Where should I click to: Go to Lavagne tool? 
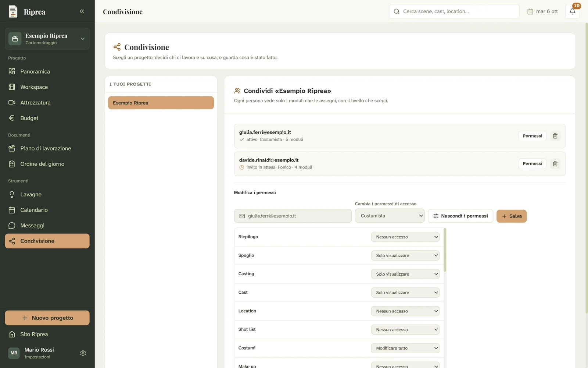coord(47,194)
